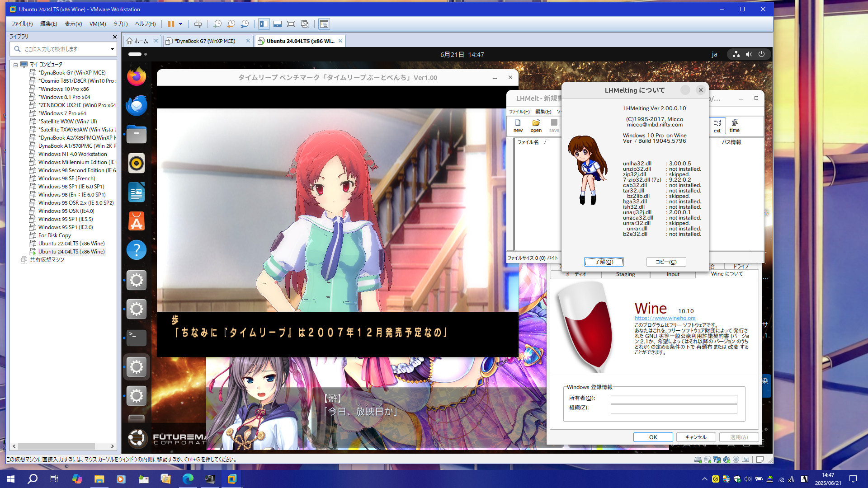The width and height of the screenshot is (868, 488).
Task: Click コピー(C) button in LHMelting dialog
Action: point(666,262)
